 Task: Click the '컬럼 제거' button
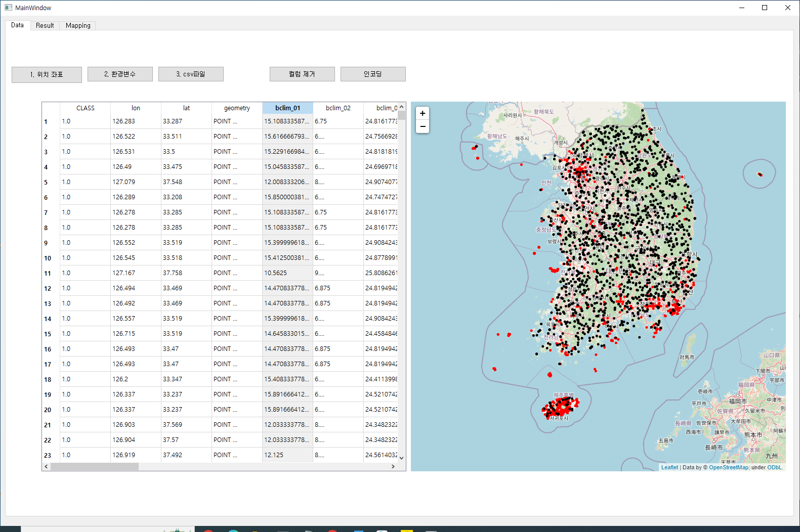pyautogui.click(x=302, y=74)
